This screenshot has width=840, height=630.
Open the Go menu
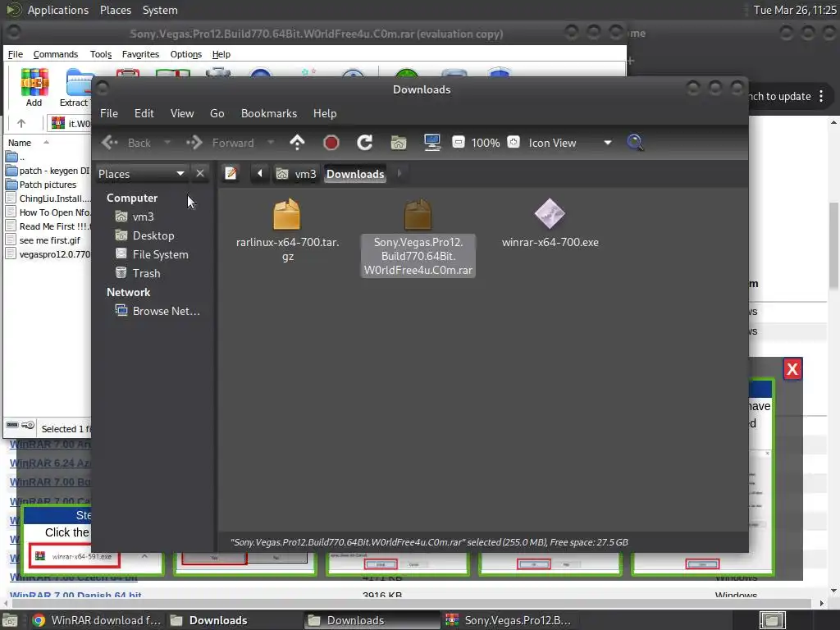pyautogui.click(x=217, y=113)
